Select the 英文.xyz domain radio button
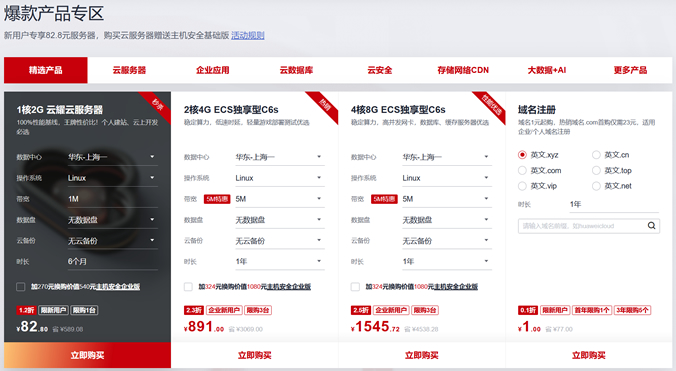 (522, 155)
